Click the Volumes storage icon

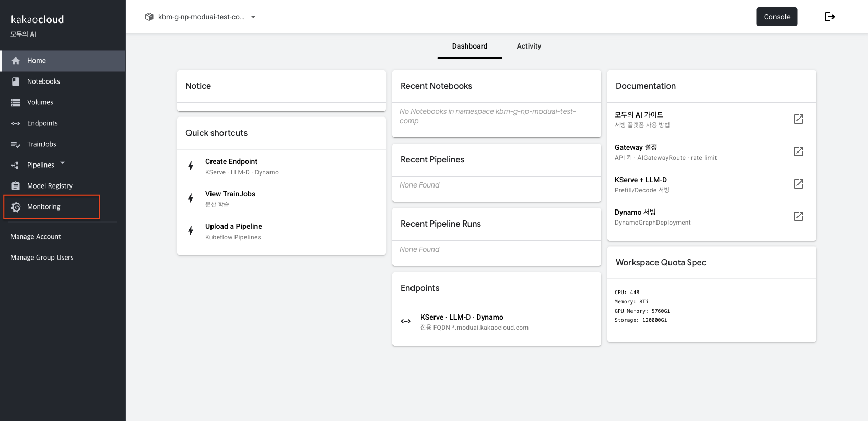[x=16, y=102]
